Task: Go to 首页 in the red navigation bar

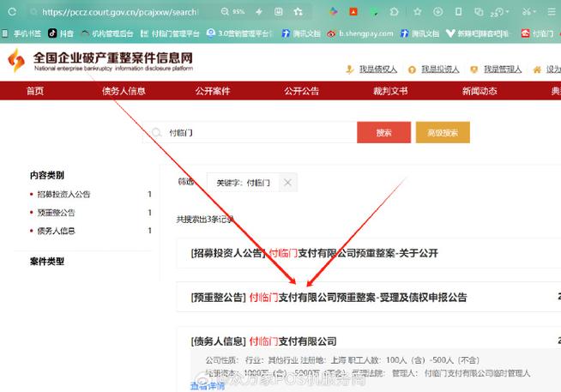Action: click(35, 91)
